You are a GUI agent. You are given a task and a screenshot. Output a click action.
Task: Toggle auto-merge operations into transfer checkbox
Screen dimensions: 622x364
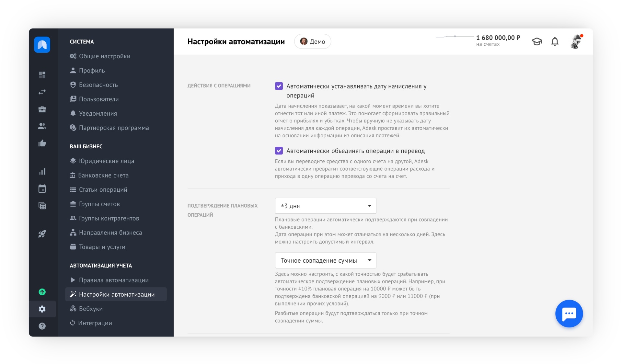pos(279,151)
